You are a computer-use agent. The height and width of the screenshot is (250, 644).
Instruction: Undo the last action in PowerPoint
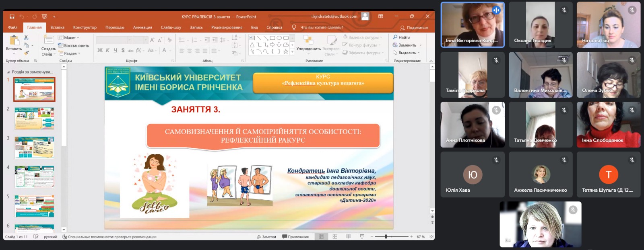(21, 16)
